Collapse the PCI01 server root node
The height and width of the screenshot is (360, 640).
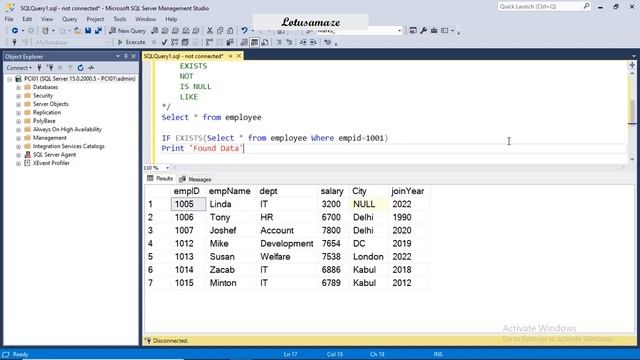tap(9, 79)
